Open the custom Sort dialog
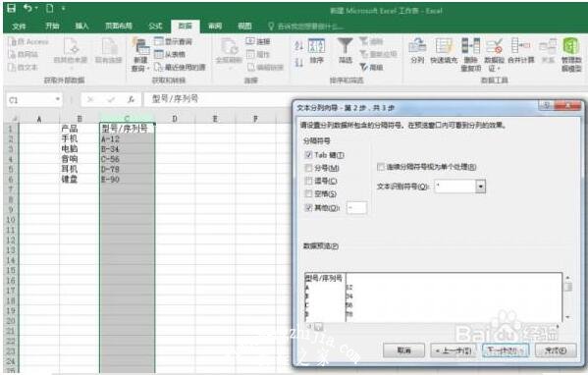This screenshot has width=588, height=375. pyautogui.click(x=317, y=51)
